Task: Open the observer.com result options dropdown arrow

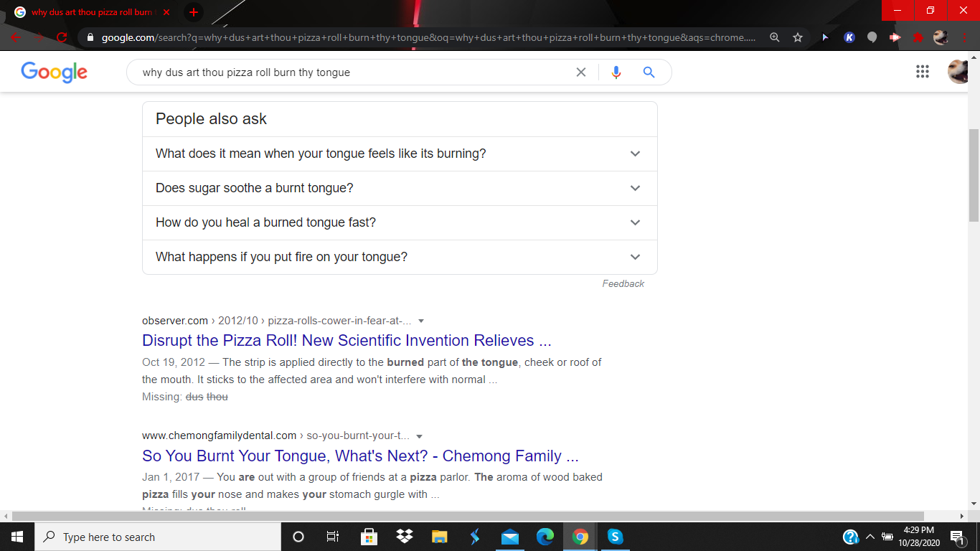Action: pos(421,321)
